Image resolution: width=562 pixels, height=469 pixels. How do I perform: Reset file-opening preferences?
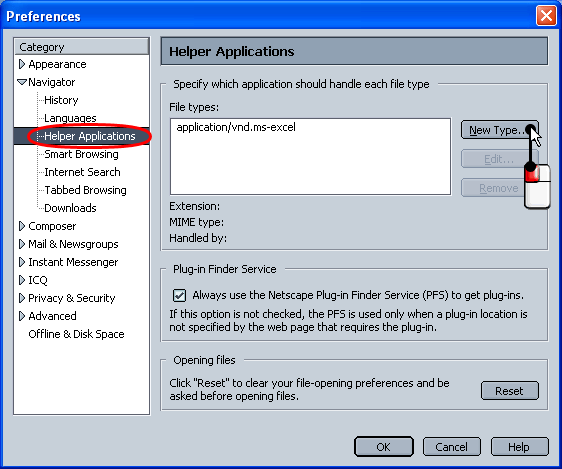[x=509, y=391]
